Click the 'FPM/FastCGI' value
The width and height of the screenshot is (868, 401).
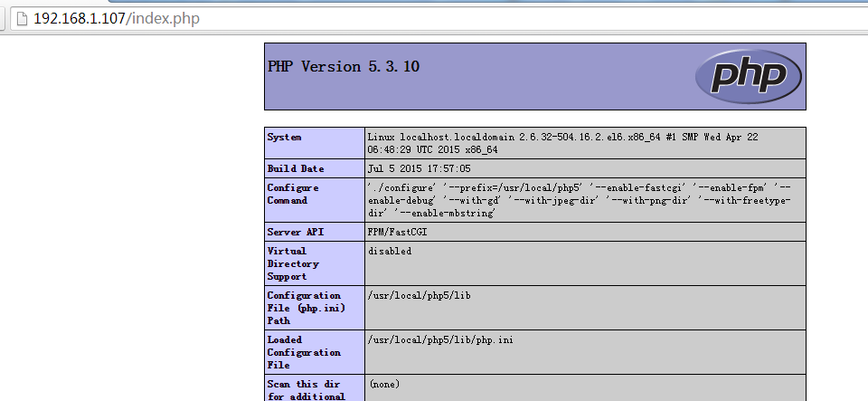point(398,232)
